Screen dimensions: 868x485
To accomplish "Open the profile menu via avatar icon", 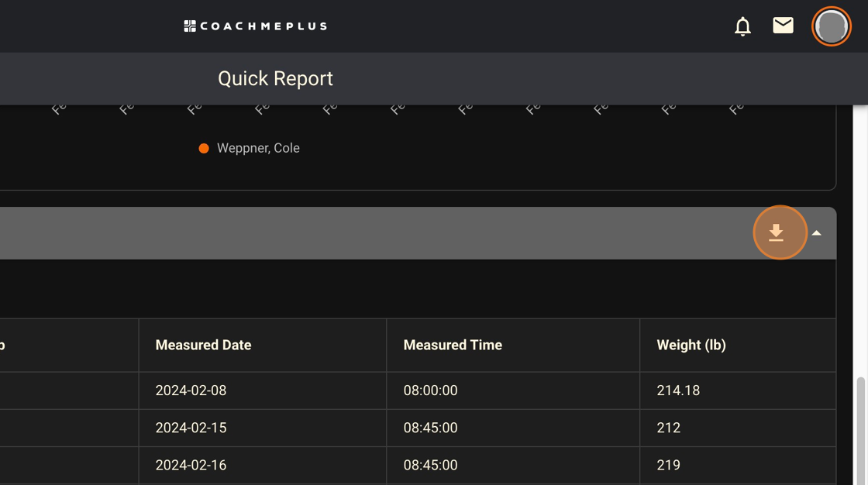I will coord(831,26).
